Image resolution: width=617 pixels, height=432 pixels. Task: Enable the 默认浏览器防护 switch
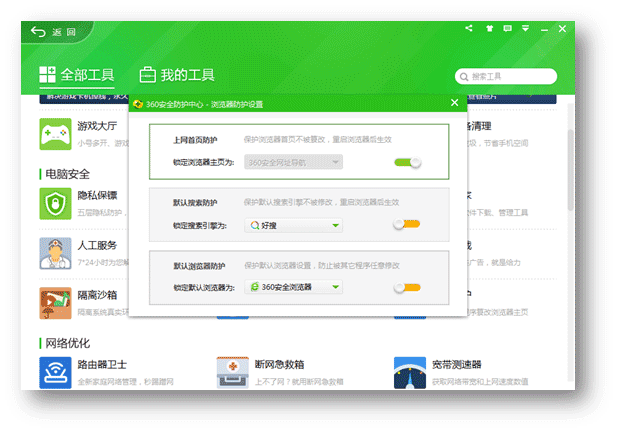coord(406,288)
